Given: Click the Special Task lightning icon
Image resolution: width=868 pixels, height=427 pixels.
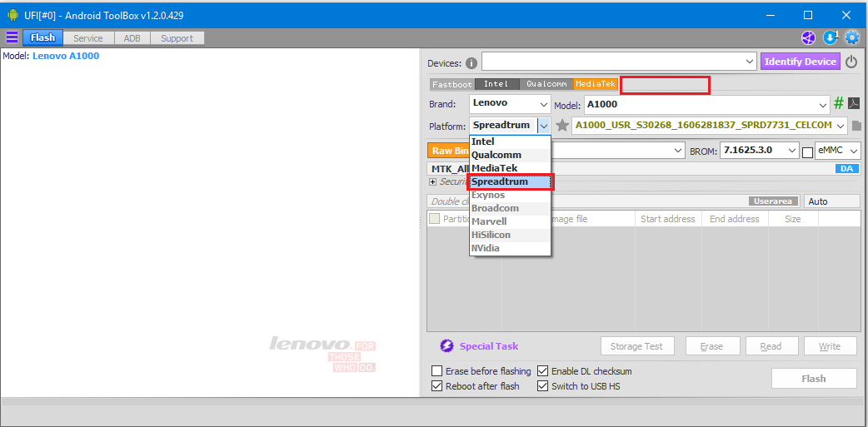Looking at the screenshot, I should tap(446, 346).
